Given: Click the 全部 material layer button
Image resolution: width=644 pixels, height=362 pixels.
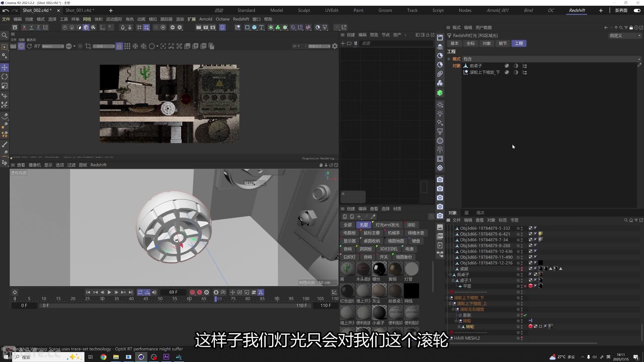Looking at the screenshot, I should pos(348,225).
